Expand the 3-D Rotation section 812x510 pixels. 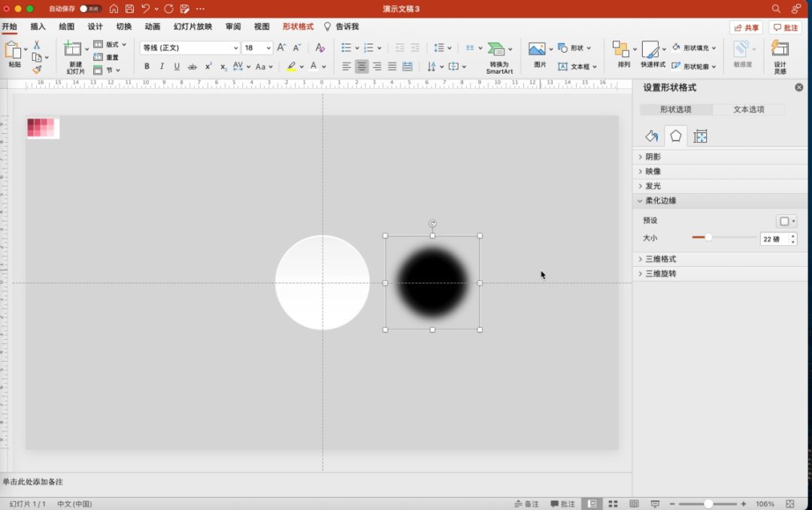point(720,273)
